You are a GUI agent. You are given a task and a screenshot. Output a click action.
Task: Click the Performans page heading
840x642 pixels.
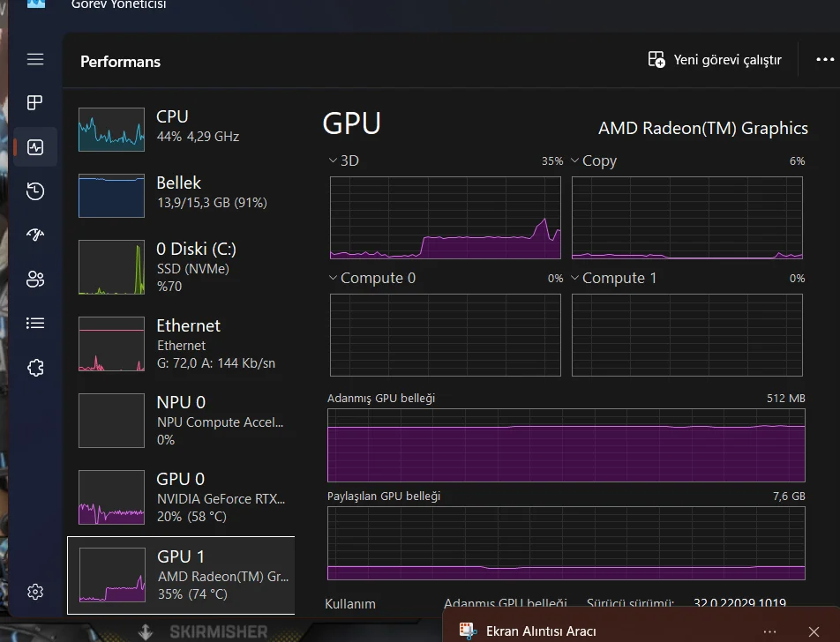[x=121, y=62]
